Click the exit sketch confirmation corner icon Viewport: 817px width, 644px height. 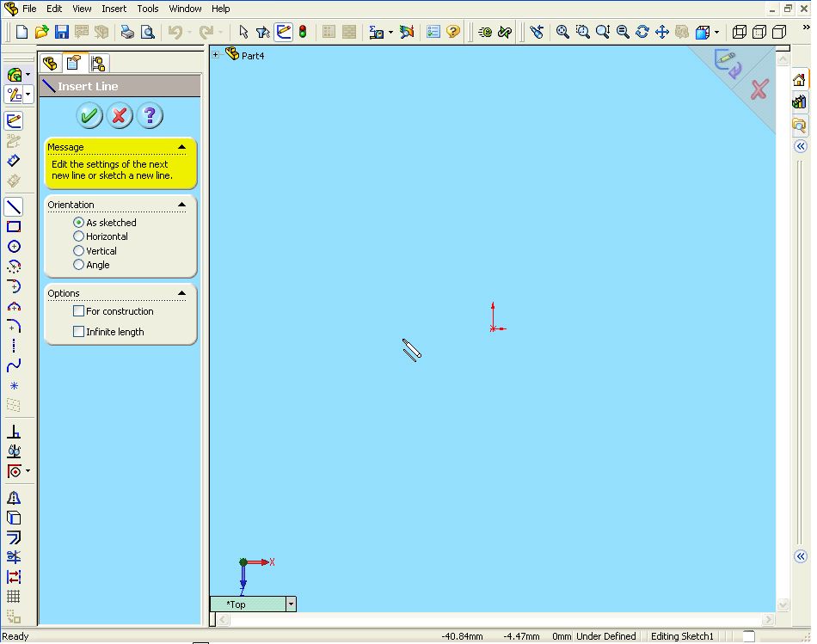pyautogui.click(x=728, y=64)
